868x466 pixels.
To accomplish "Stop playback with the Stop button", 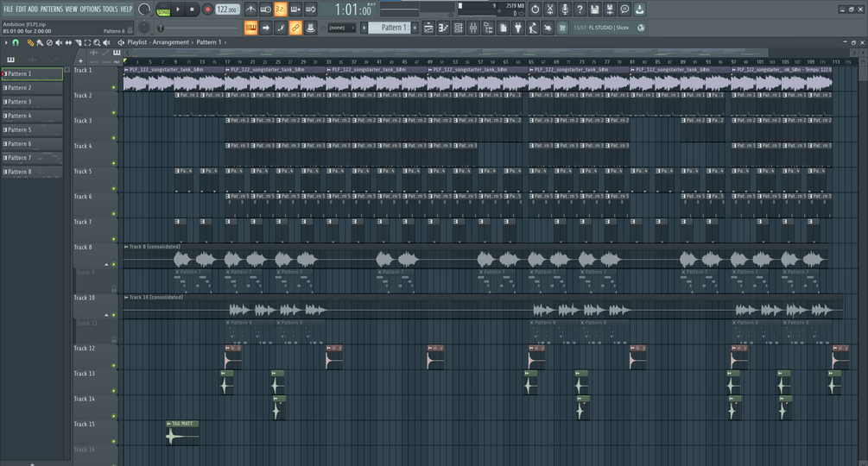I will pyautogui.click(x=192, y=9).
